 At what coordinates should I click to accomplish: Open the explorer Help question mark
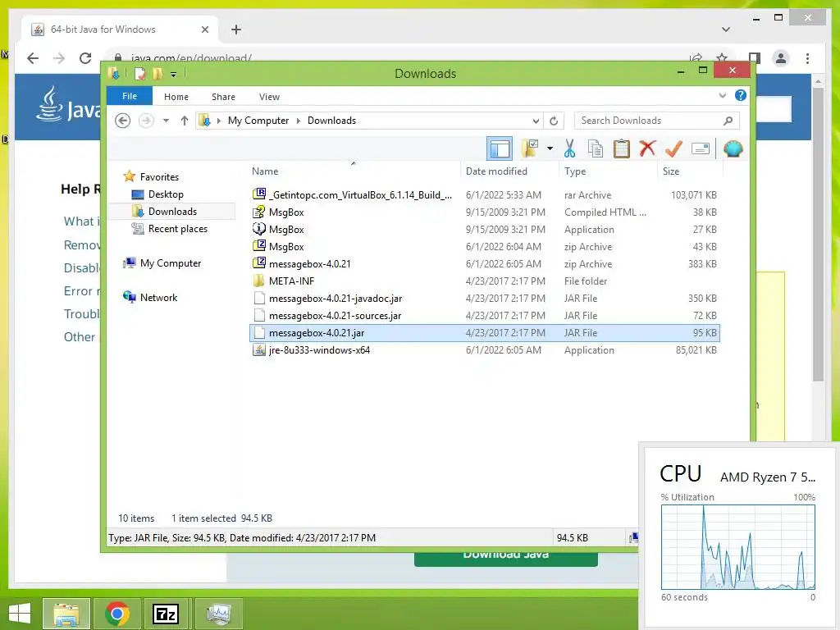[741, 95]
